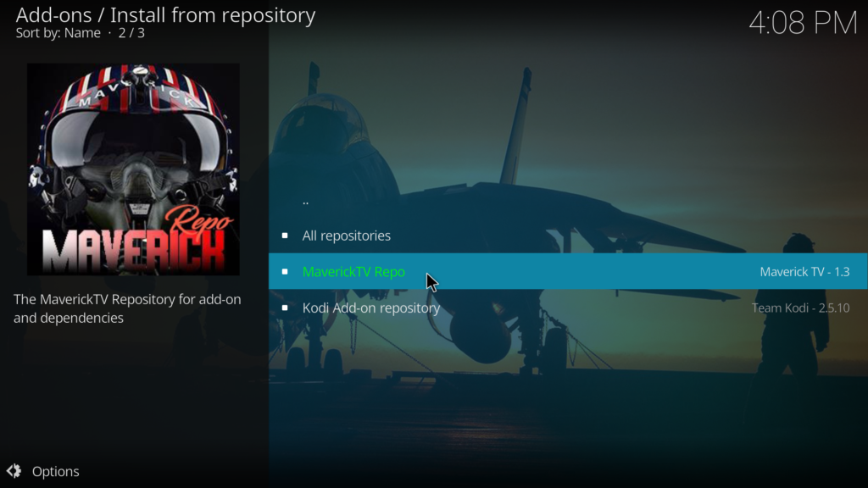Image resolution: width=868 pixels, height=488 pixels.
Task: Click the 'Team Kodi - 2.5.10' version text
Action: coord(800,308)
